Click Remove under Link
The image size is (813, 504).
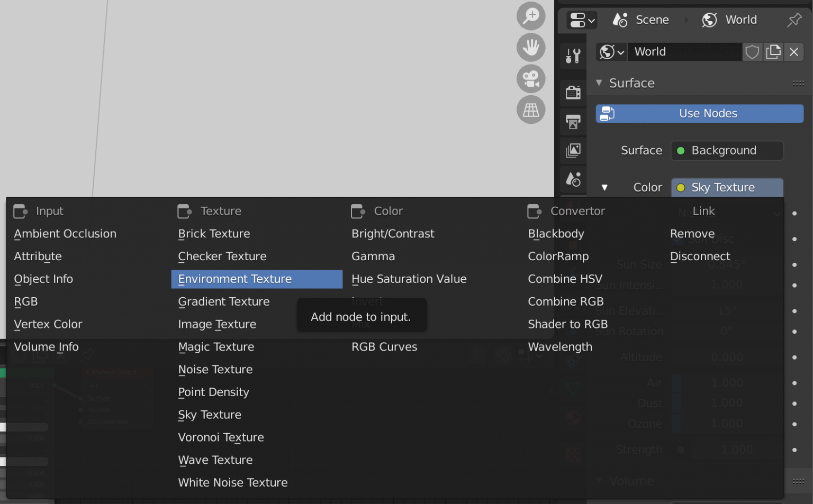[x=692, y=234]
